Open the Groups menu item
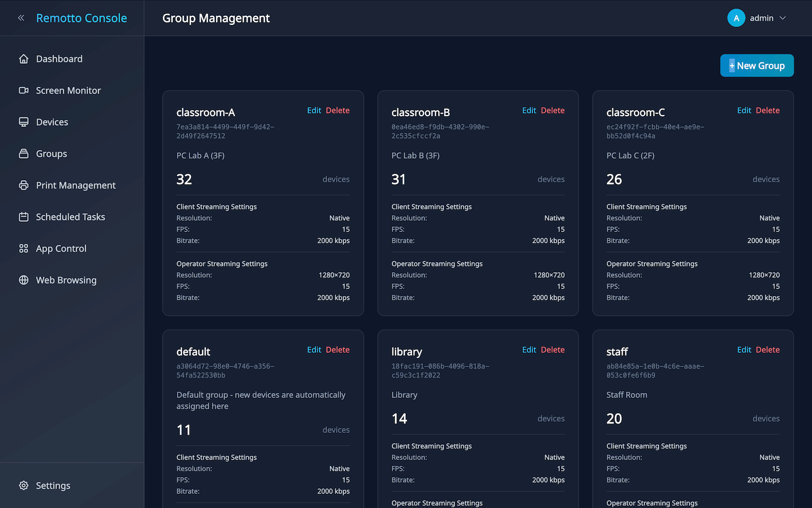This screenshot has height=508, width=812. (51, 154)
